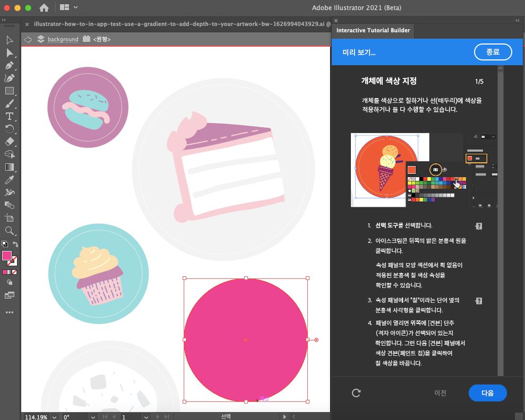The image size is (525, 420).
Task: Choose the Curvature tool
Action: 10,78
